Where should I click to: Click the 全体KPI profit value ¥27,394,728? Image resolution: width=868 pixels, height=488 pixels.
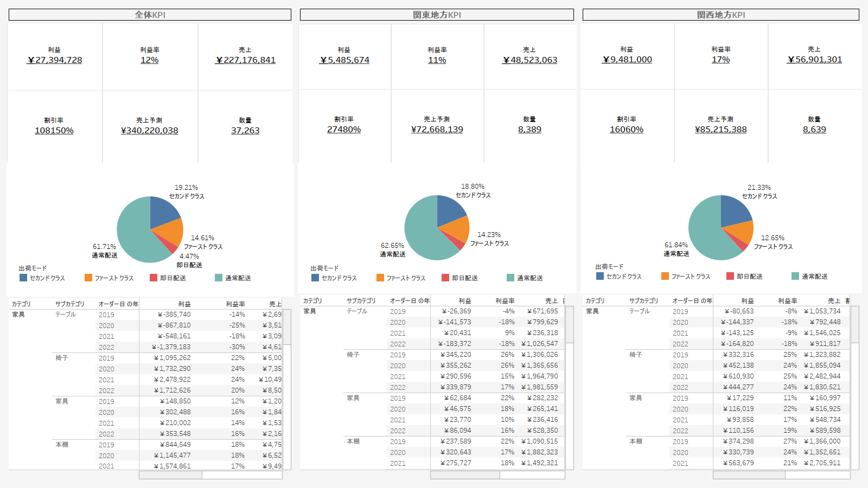55,60
